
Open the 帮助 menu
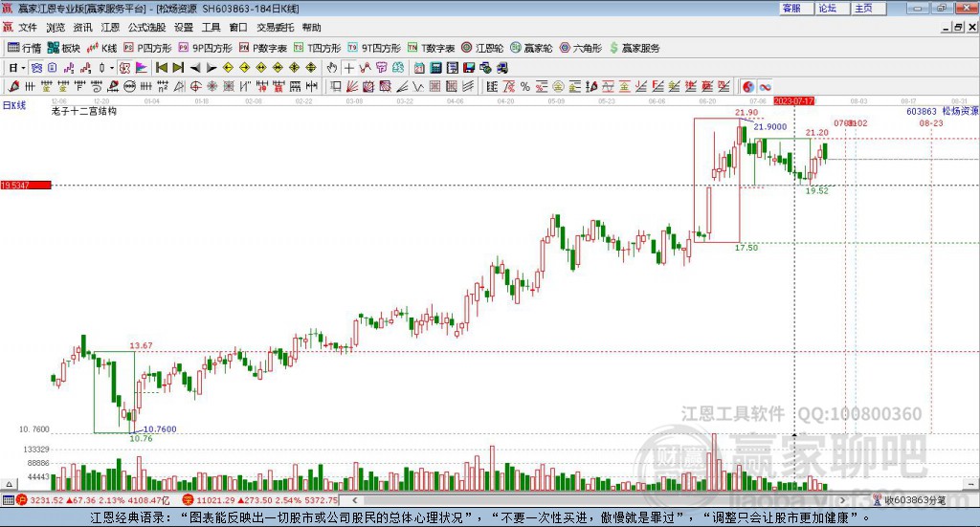click(x=311, y=28)
